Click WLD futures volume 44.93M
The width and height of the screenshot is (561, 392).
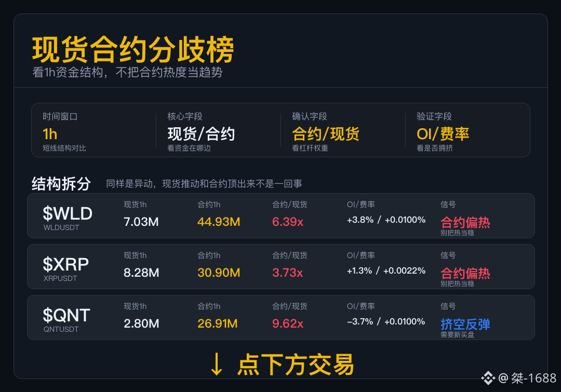pos(219,222)
